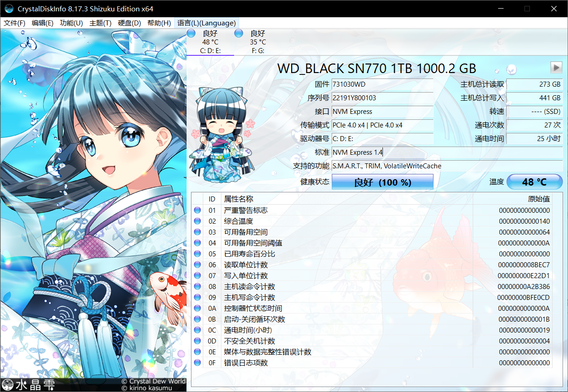
Task: Click the drive letter field C: D: E:
Action: [x=382, y=139]
